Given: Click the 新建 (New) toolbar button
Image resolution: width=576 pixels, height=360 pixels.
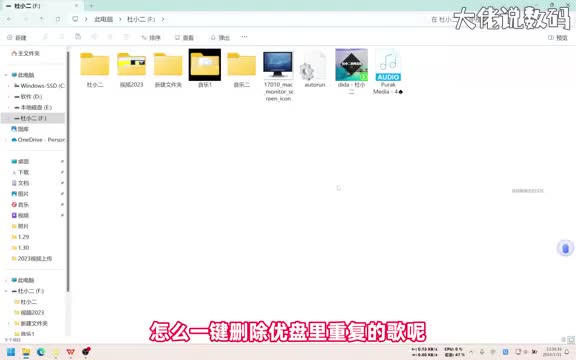Looking at the screenshot, I should click(17, 37).
